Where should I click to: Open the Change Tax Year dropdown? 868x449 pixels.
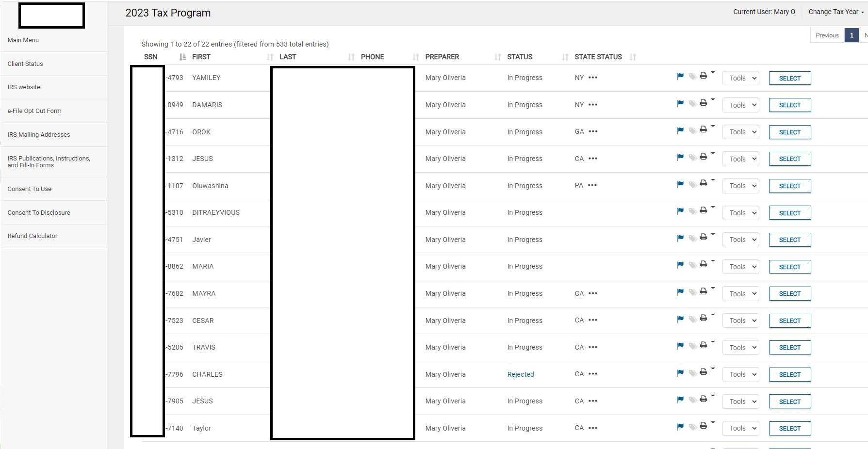pos(836,12)
